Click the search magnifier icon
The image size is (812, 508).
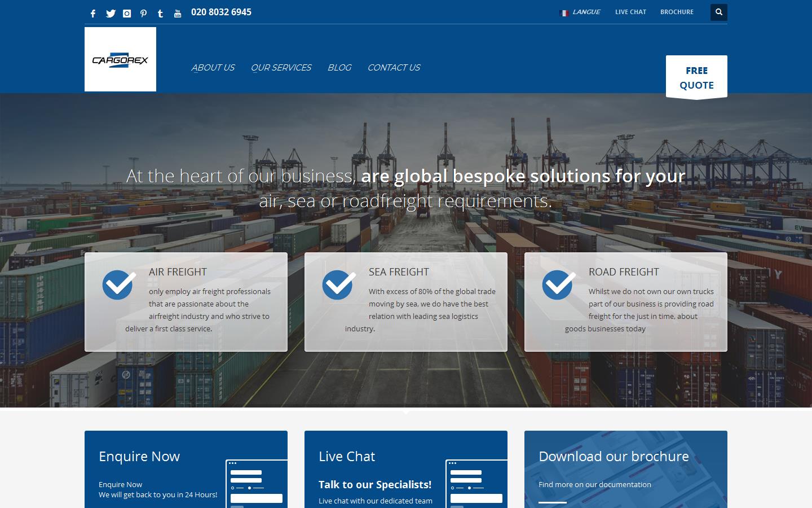click(x=718, y=12)
